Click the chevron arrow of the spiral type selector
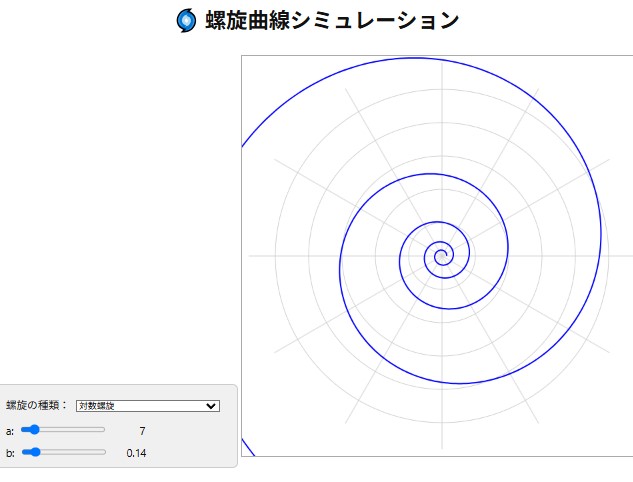The height and width of the screenshot is (482, 633). pyautogui.click(x=210, y=405)
